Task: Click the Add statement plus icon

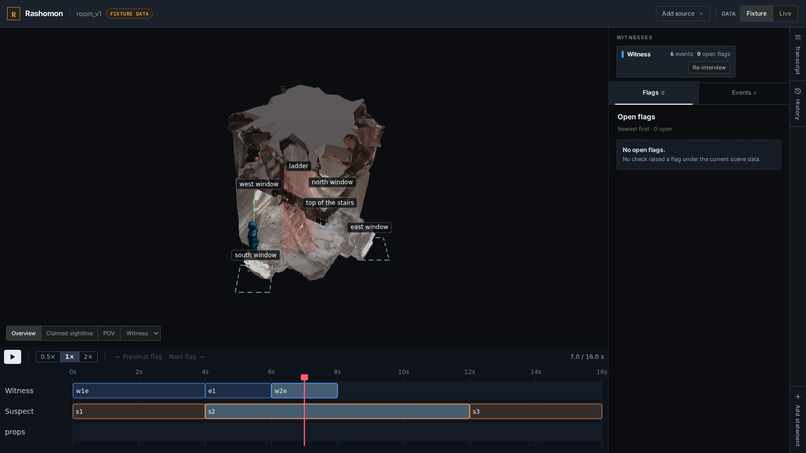Action: click(x=797, y=396)
